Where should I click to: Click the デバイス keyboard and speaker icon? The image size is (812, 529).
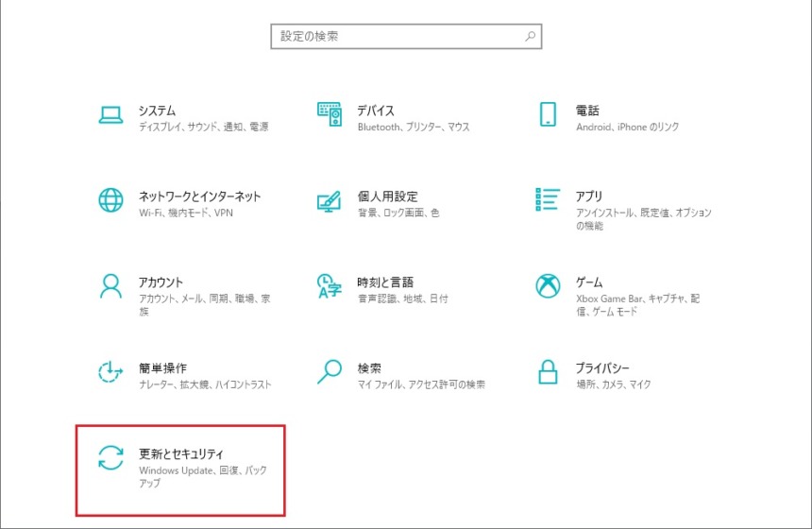pos(330,114)
